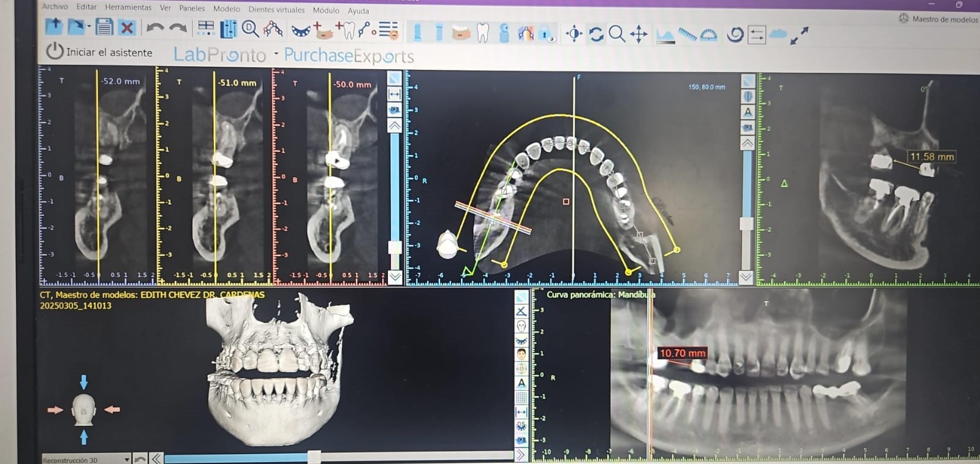980x464 pixels.
Task: Step cross-section slider up arrow
Action: (x=395, y=126)
